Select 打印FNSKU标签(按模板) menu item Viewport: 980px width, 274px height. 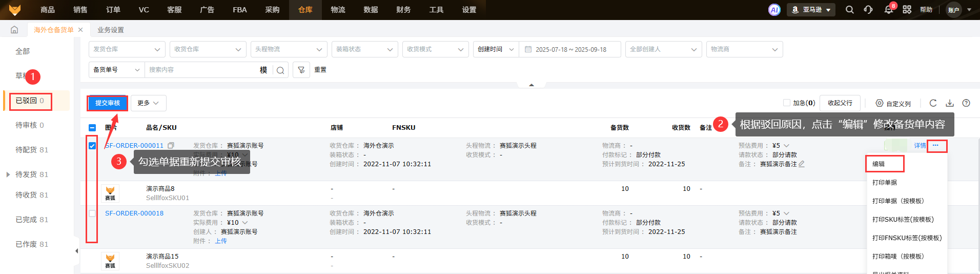click(x=907, y=238)
